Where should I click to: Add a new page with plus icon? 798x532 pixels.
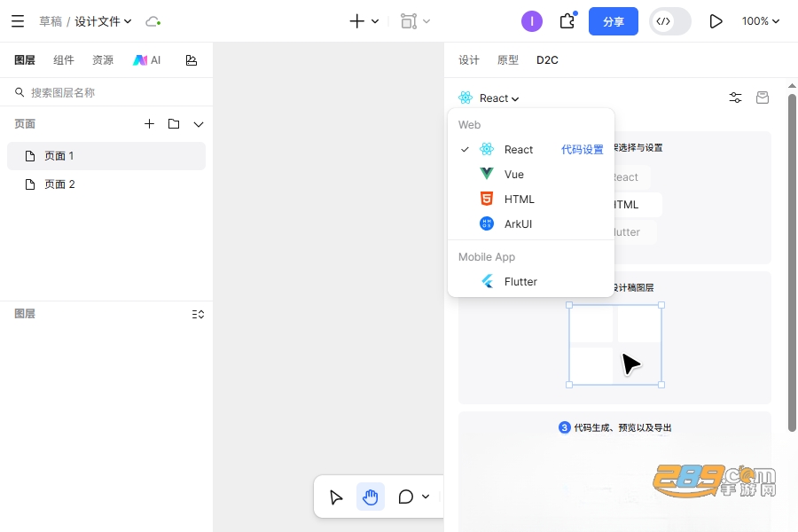[x=149, y=124]
